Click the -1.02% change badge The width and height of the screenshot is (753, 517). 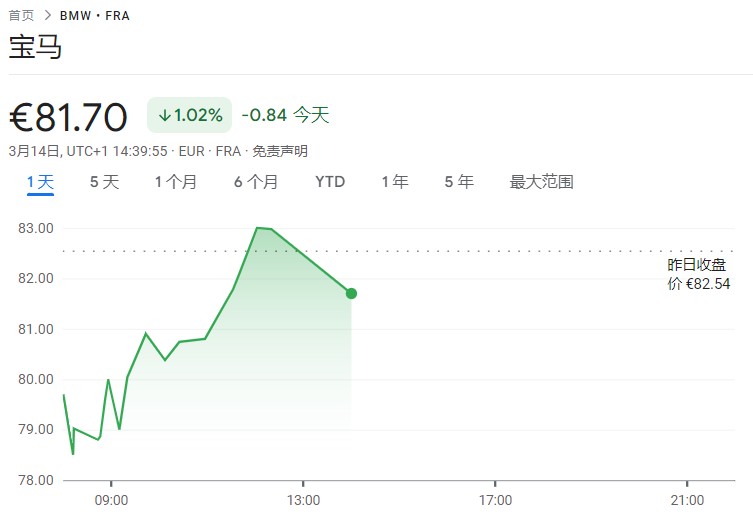pyautogui.click(x=189, y=115)
